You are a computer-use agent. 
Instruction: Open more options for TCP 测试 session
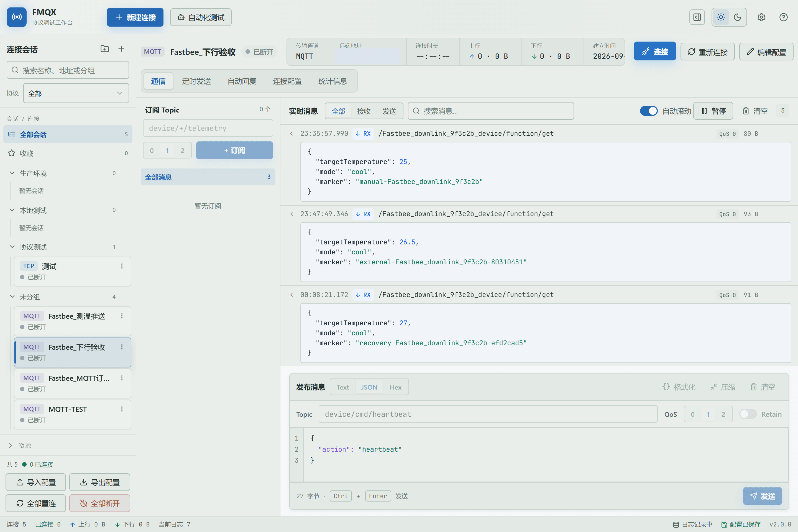click(x=122, y=266)
